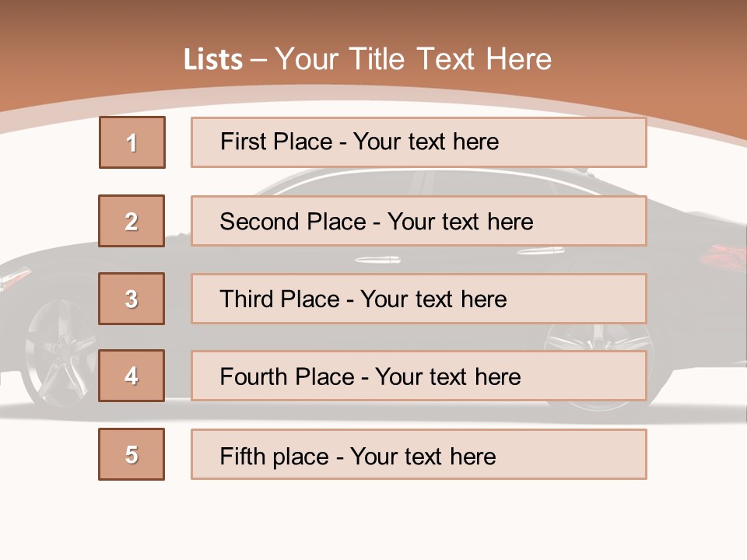Select the Fourth Place text box

click(419, 376)
